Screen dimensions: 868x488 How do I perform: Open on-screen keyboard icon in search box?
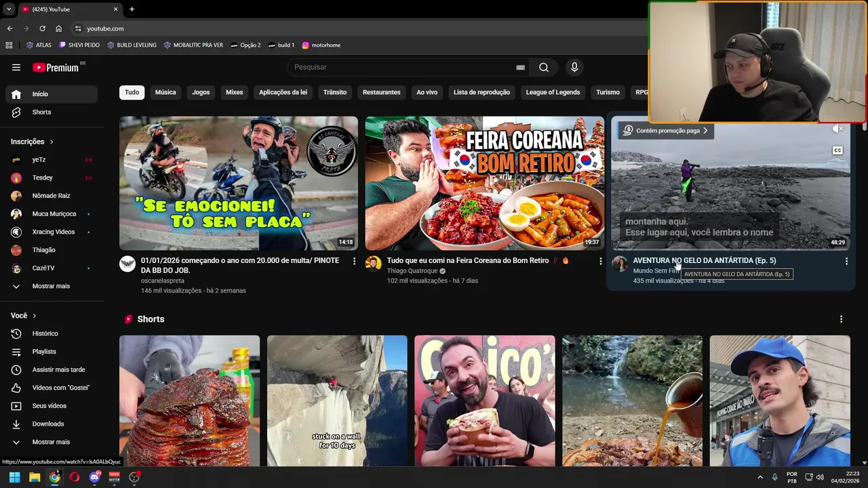[x=520, y=67]
